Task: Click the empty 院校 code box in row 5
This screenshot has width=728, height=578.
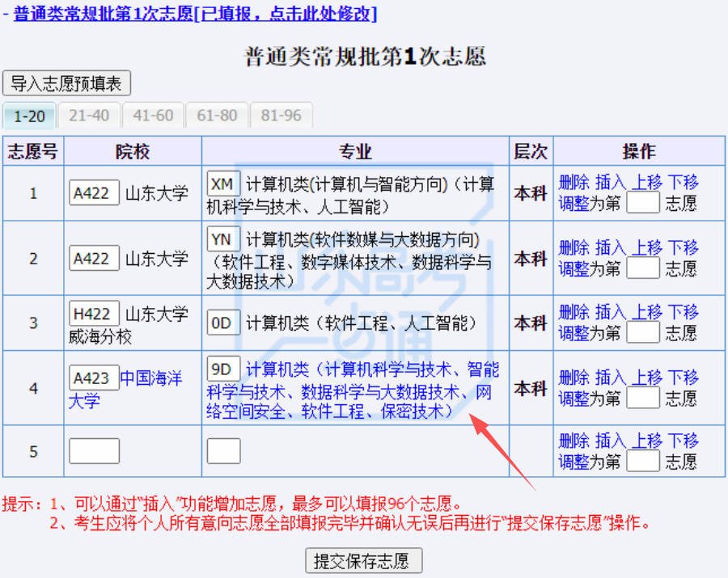Action: 94,451
